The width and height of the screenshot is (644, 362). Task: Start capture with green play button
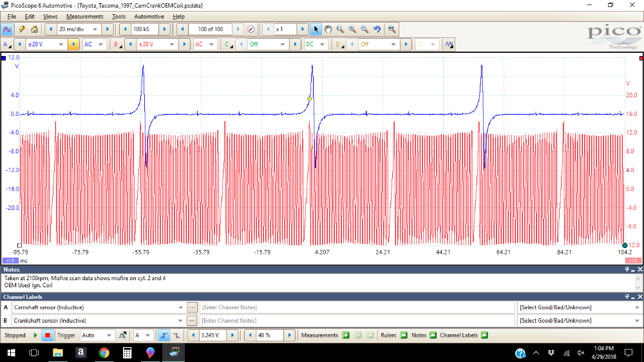[x=35, y=336]
